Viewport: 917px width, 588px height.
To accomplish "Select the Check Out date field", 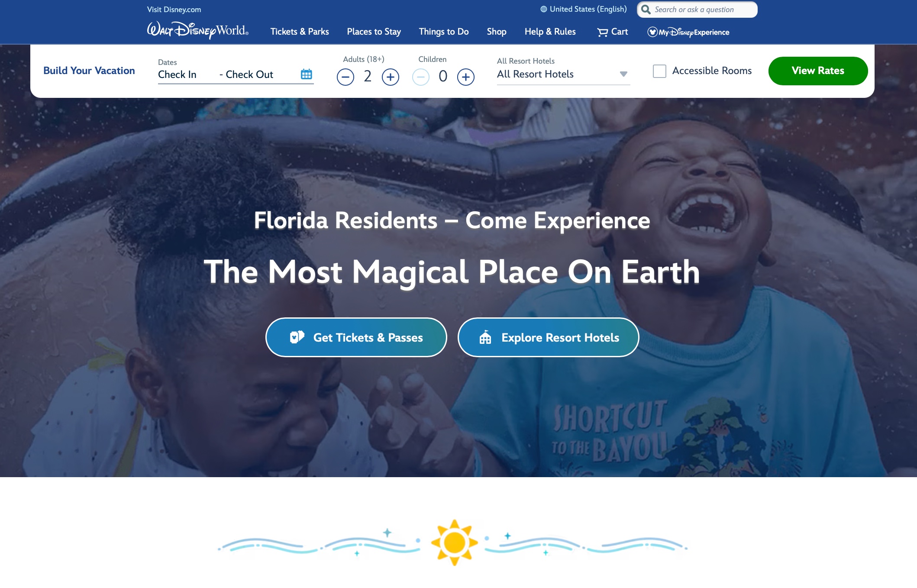I will pyautogui.click(x=249, y=74).
